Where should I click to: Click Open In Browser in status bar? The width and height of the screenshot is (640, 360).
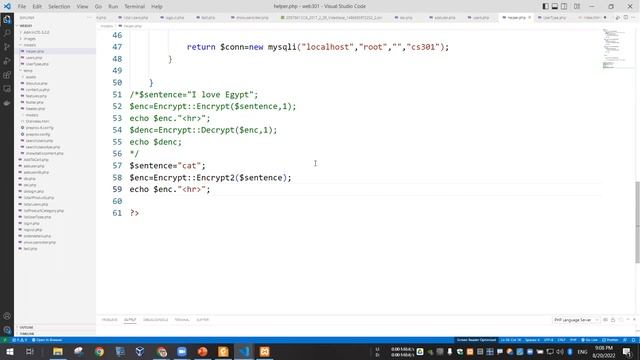tap(47, 340)
